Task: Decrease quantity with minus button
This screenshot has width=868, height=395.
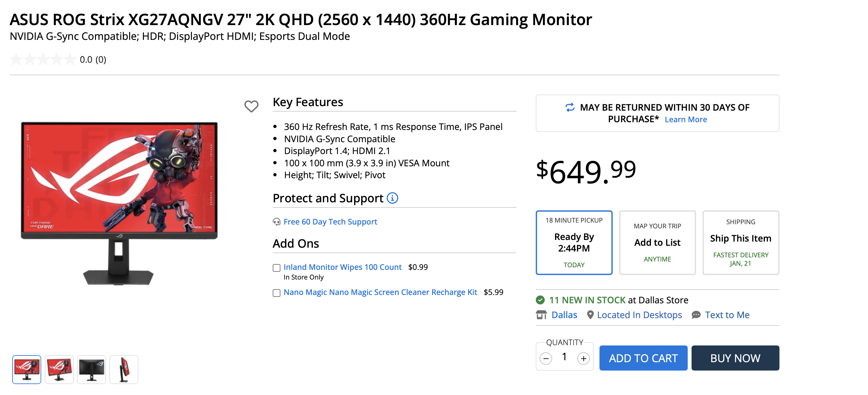Action: pos(545,358)
